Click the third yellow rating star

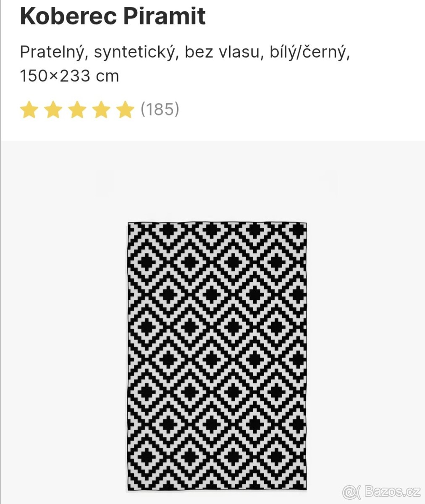[x=77, y=110]
